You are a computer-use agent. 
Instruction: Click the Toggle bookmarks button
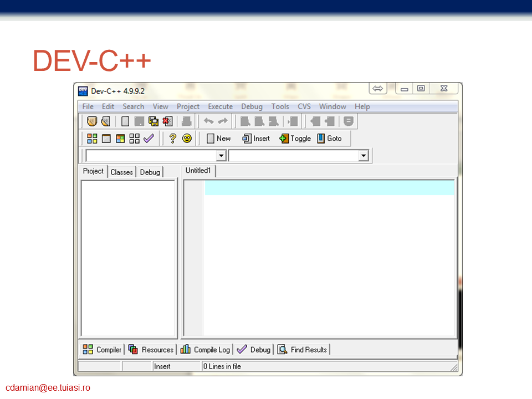(x=295, y=139)
